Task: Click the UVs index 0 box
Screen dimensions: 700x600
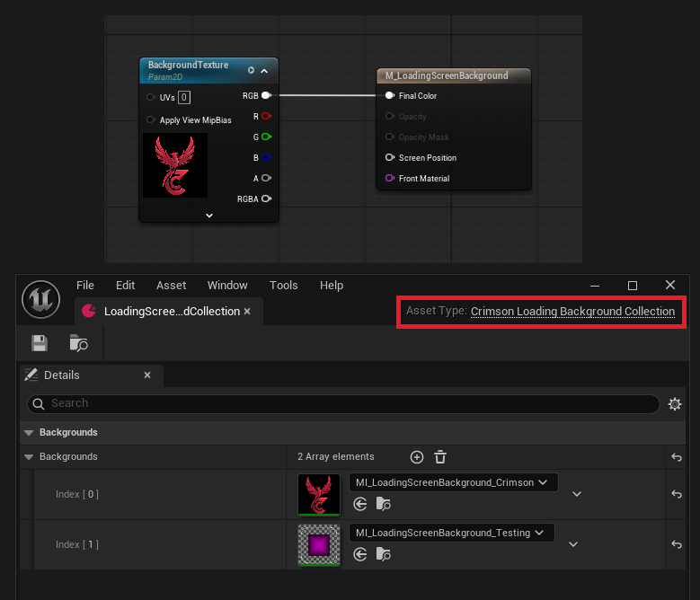Action: [x=184, y=97]
